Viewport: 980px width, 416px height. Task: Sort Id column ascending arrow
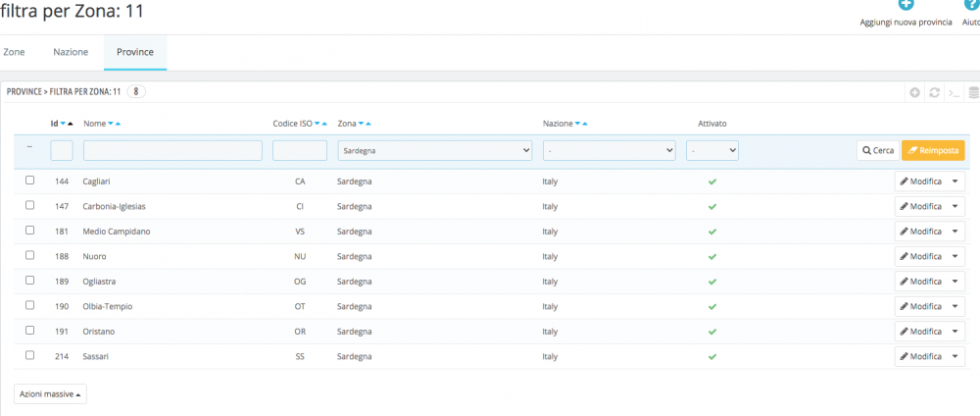point(71,124)
